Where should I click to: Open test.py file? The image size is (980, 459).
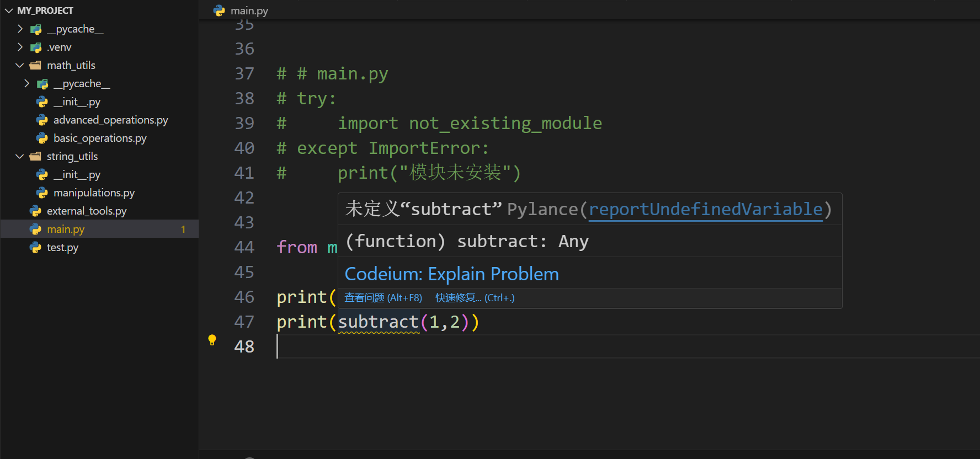(x=62, y=247)
